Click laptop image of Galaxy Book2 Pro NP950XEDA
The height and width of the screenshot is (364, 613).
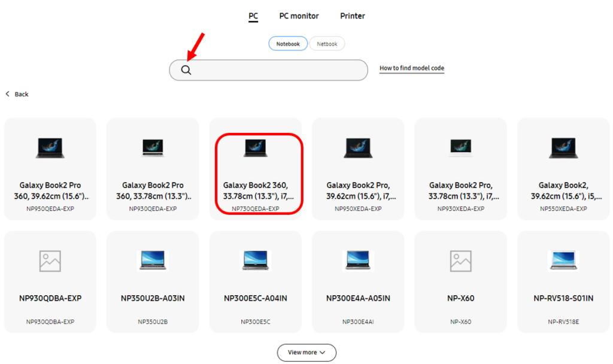358,148
